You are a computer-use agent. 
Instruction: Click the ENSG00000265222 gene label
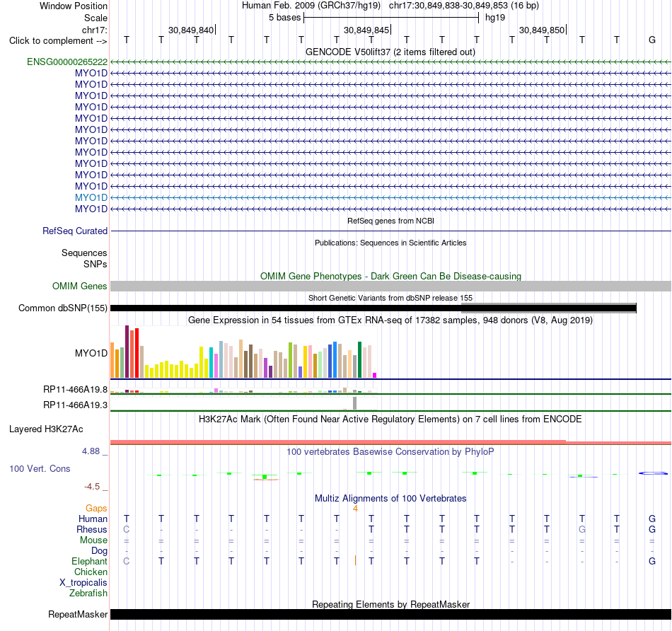pos(67,62)
